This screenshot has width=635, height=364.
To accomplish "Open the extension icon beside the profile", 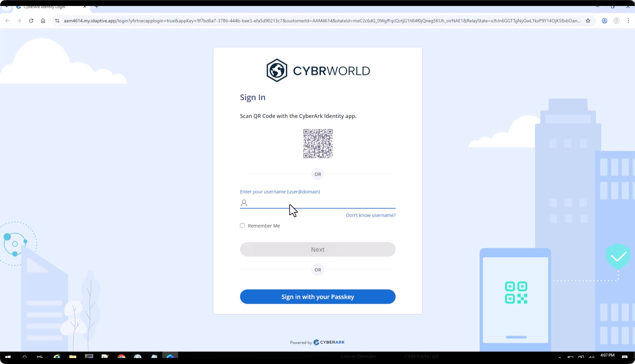I will (x=616, y=21).
